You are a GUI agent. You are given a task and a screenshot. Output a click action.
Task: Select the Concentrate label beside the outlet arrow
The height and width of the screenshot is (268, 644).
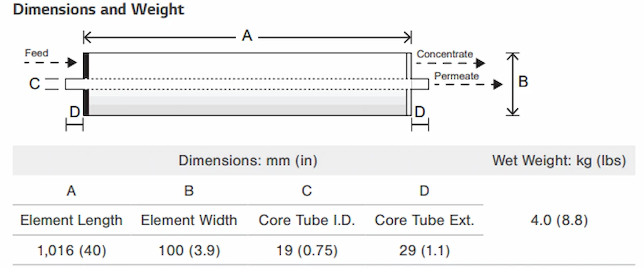pos(445,54)
